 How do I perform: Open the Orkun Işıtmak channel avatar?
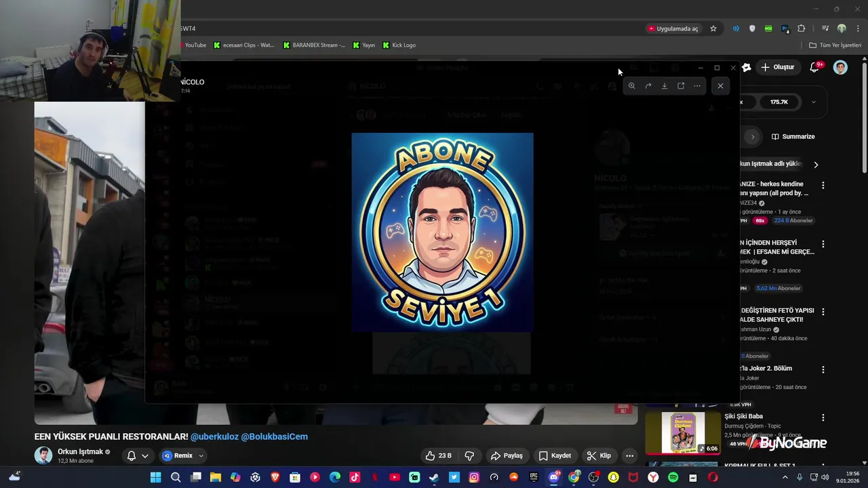43,455
